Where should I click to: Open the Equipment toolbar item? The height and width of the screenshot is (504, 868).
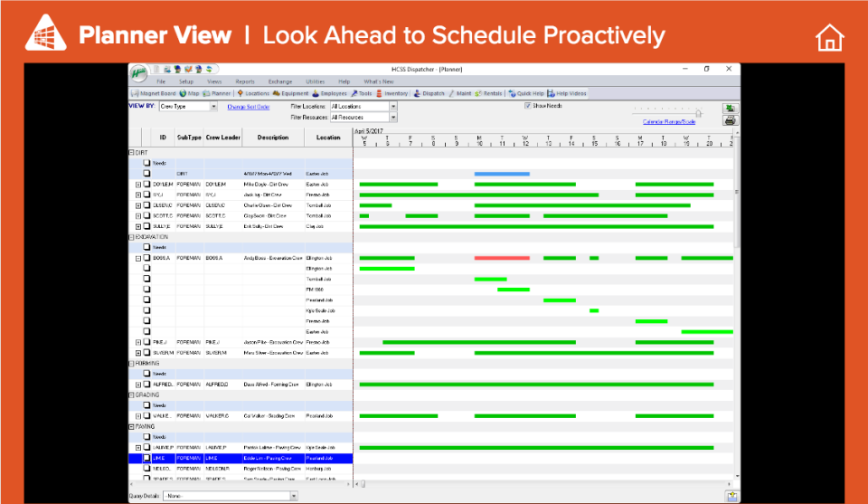(x=290, y=93)
